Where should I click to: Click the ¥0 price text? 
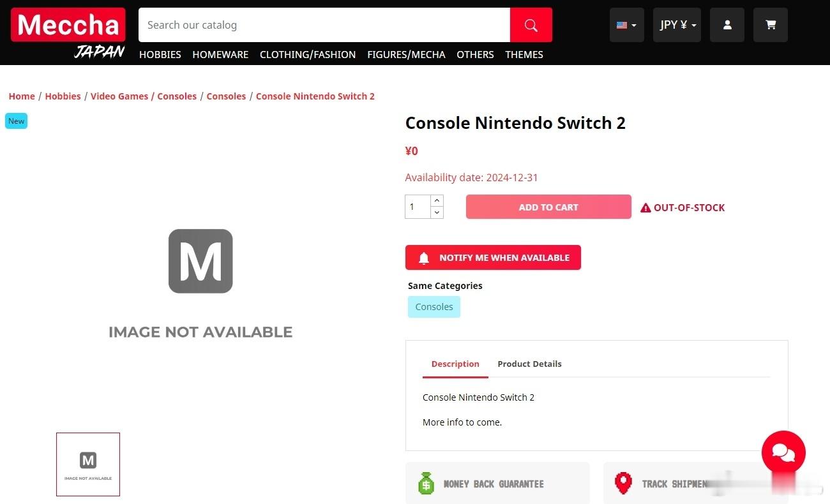412,151
